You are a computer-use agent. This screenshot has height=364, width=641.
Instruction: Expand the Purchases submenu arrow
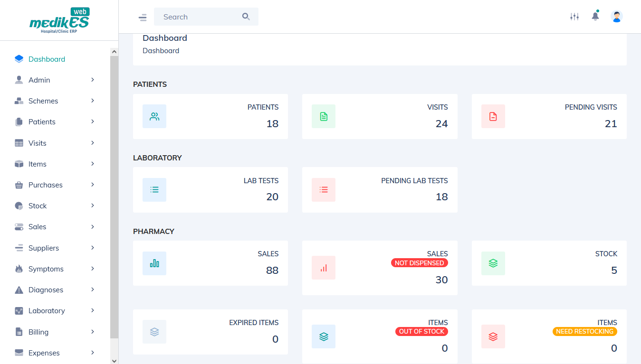coord(93,185)
